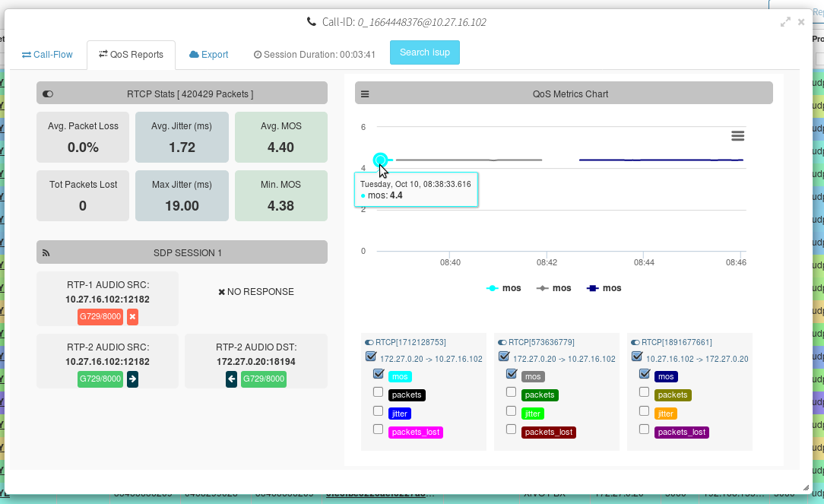Click the Search isup button

coord(425,52)
